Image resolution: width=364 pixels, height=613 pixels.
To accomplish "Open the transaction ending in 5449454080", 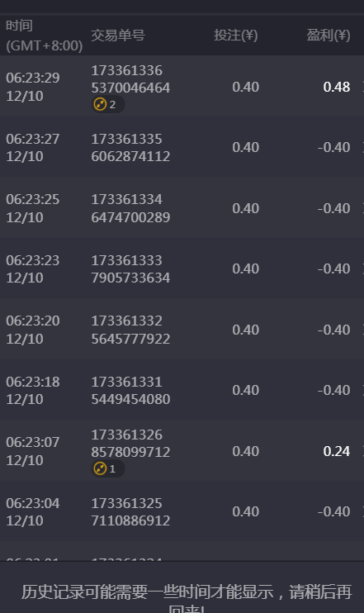I will pyautogui.click(x=182, y=390).
